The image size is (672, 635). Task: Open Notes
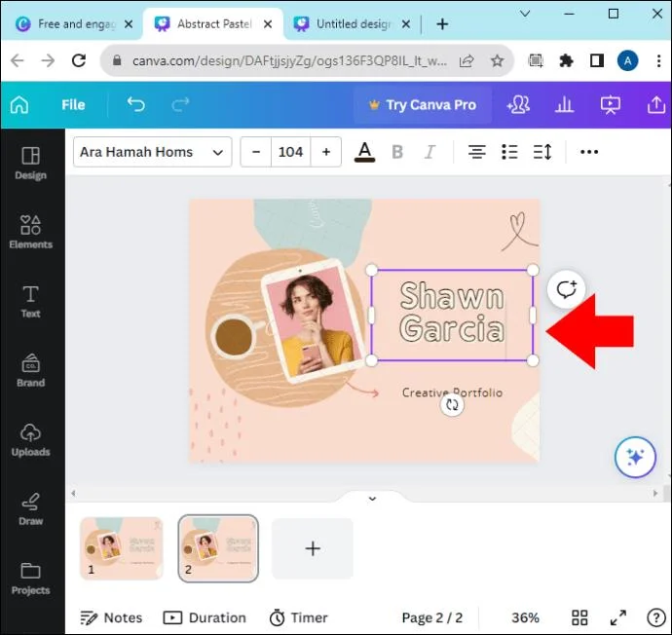tap(111, 617)
